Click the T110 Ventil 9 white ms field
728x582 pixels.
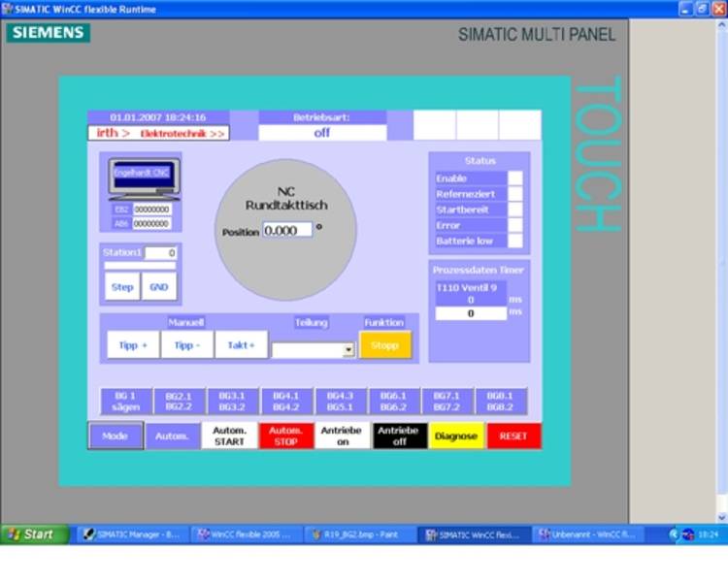(x=471, y=313)
